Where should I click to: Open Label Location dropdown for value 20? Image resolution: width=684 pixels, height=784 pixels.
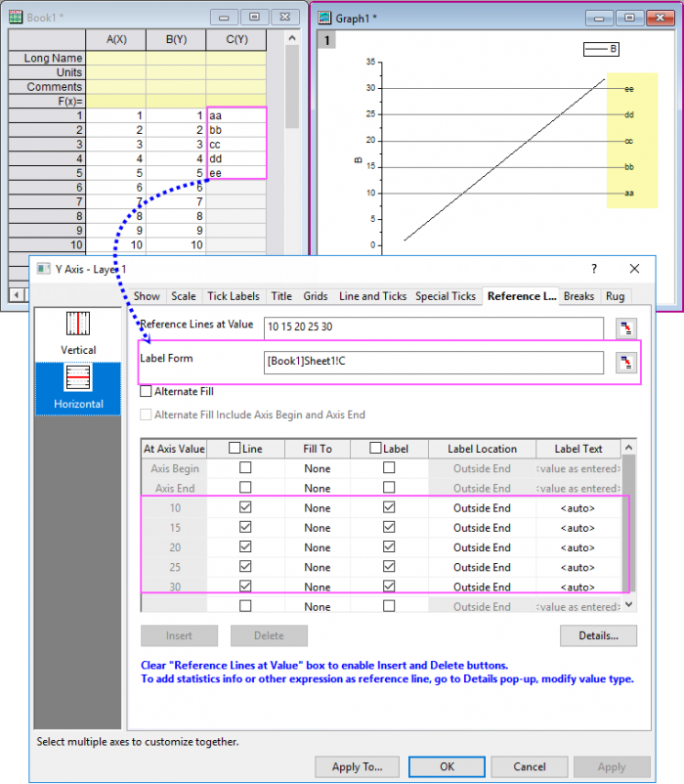[482, 547]
